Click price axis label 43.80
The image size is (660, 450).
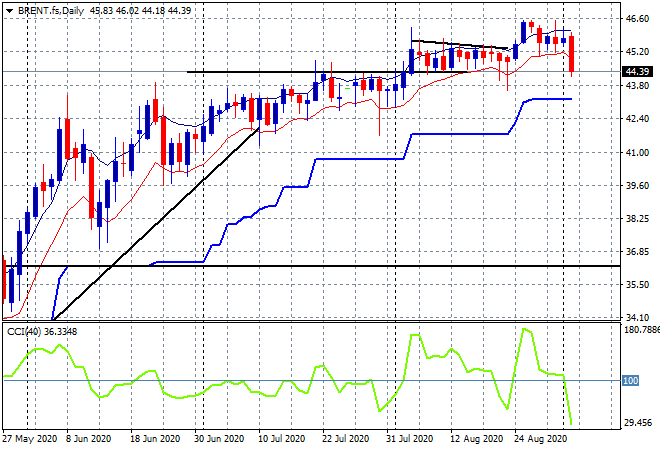pyautogui.click(x=637, y=85)
